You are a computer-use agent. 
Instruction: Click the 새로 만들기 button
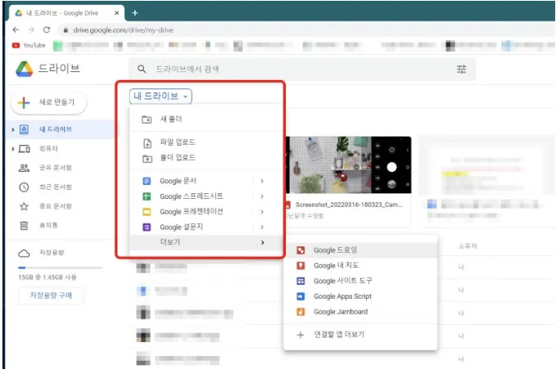(48, 102)
